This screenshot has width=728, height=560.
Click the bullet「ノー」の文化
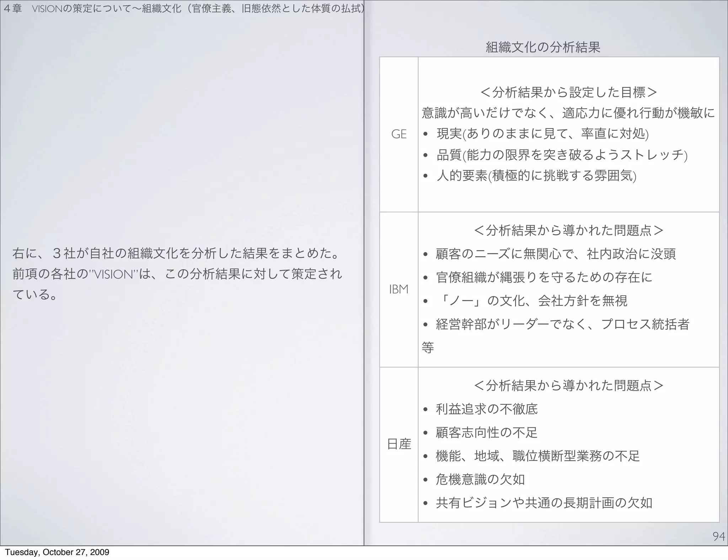click(531, 301)
